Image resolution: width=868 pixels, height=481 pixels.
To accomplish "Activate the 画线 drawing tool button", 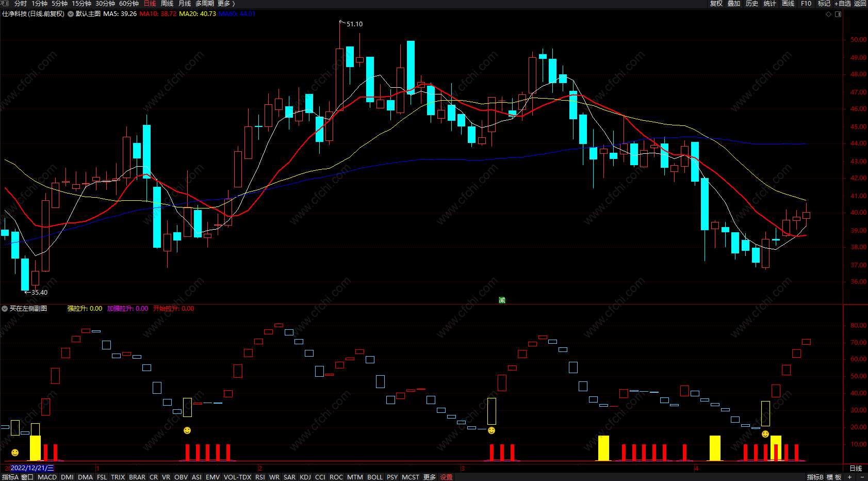I will (x=788, y=4).
